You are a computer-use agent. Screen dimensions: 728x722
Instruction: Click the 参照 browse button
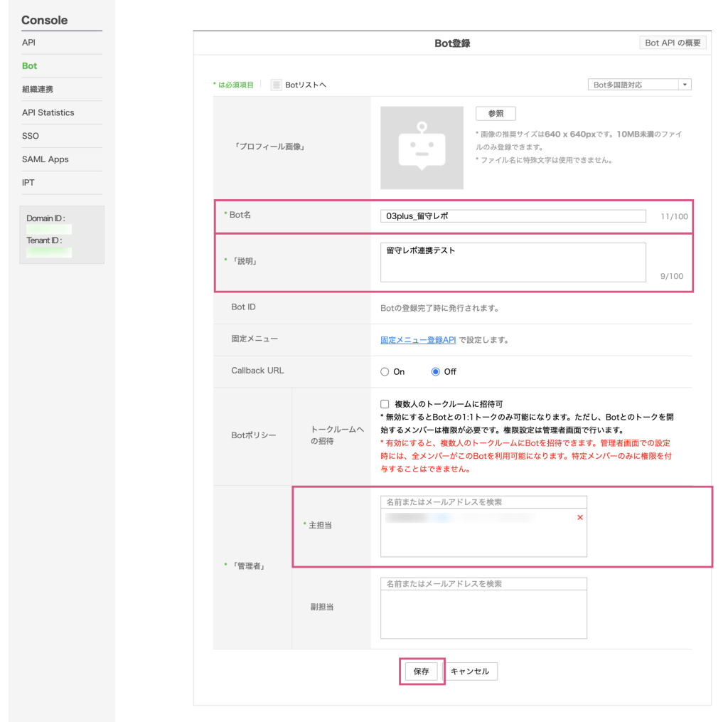pyautogui.click(x=496, y=114)
